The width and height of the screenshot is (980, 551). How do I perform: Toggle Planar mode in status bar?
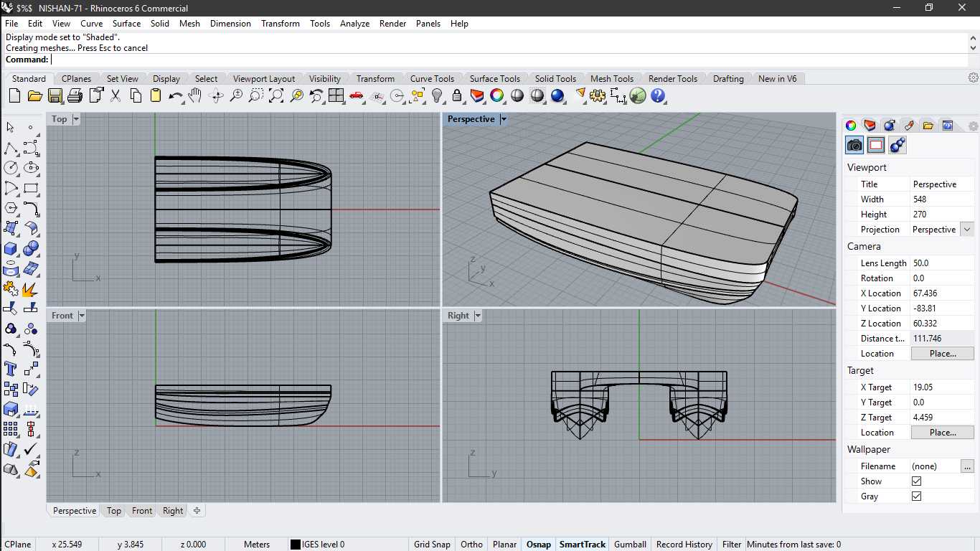504,545
